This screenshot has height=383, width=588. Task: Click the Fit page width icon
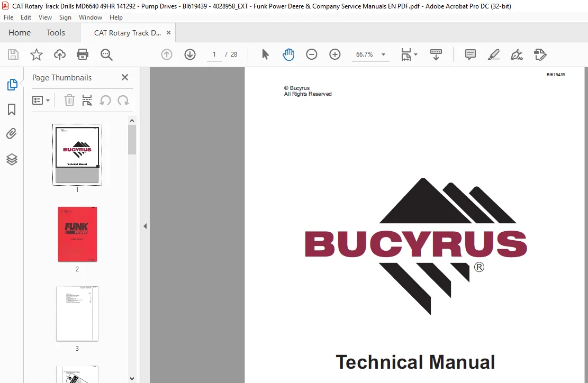click(406, 54)
